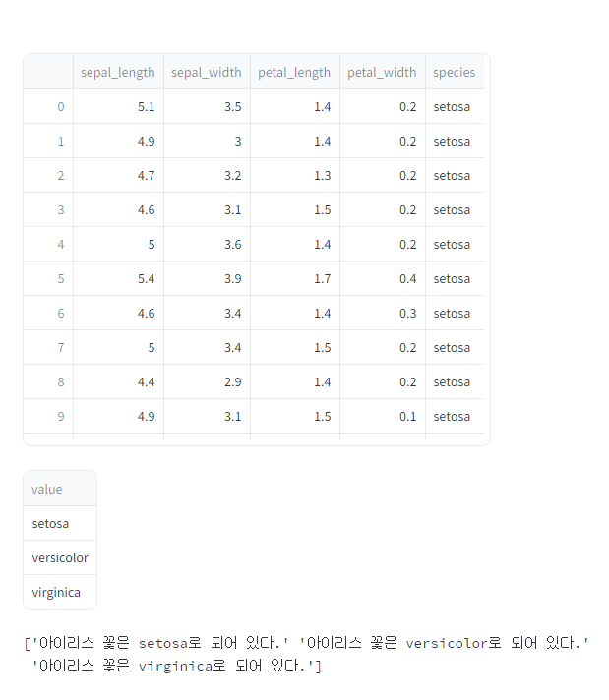Select row index 2
The height and width of the screenshot is (700, 609).
pyautogui.click(x=48, y=175)
